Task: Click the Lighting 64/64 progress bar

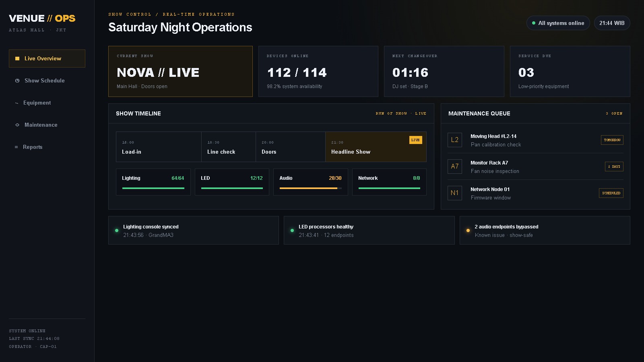Action: coord(153,188)
